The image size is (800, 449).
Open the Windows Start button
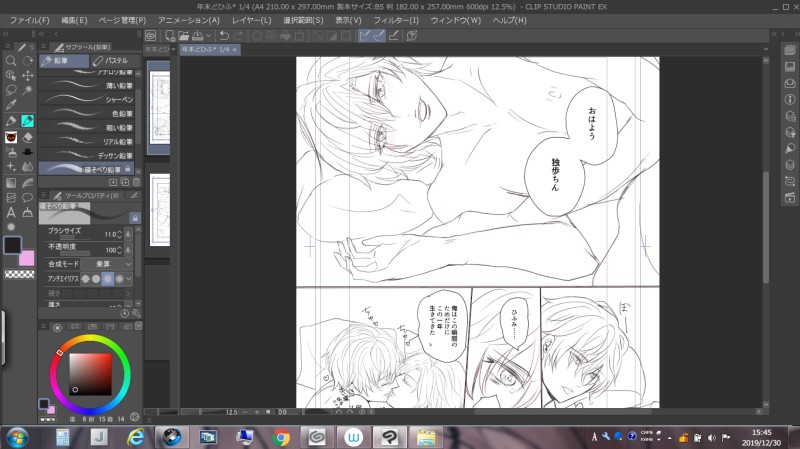click(x=17, y=438)
